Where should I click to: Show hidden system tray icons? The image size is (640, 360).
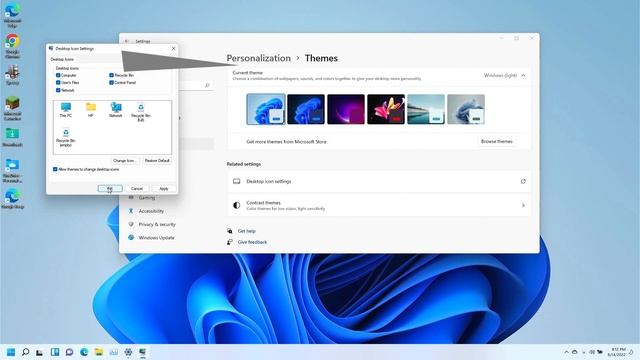coord(566,352)
